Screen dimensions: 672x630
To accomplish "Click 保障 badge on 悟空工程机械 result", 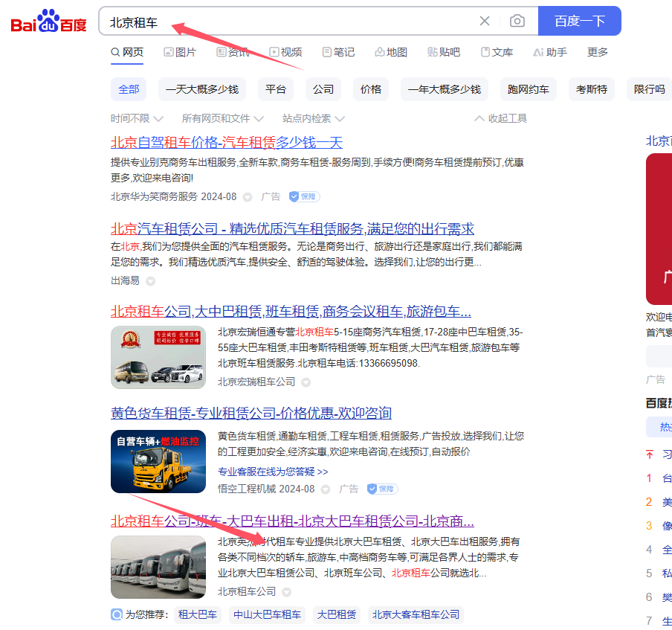I will [x=382, y=489].
